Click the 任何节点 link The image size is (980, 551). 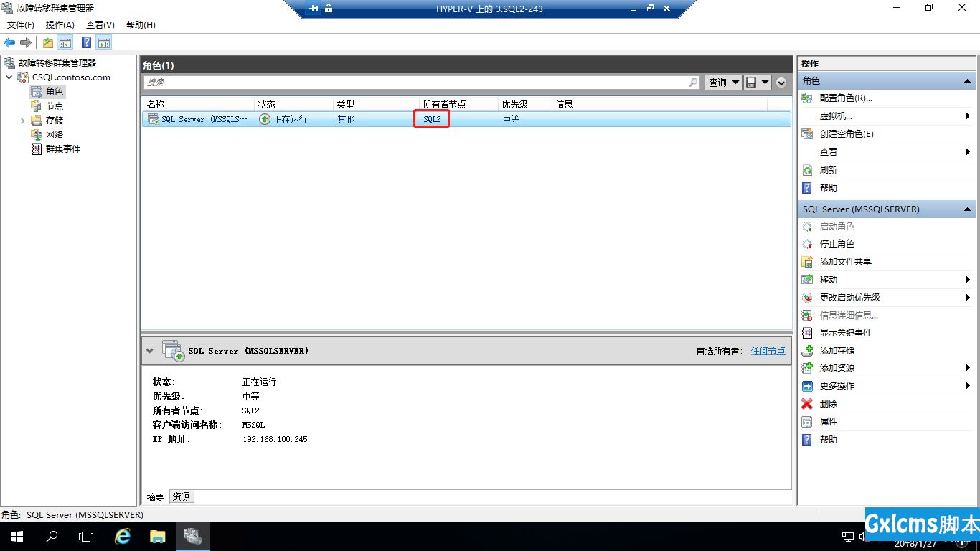(768, 351)
